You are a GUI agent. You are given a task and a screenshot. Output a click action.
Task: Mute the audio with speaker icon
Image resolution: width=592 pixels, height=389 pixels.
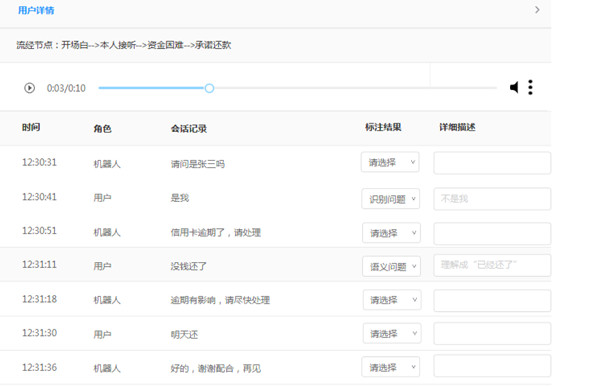[x=514, y=88]
